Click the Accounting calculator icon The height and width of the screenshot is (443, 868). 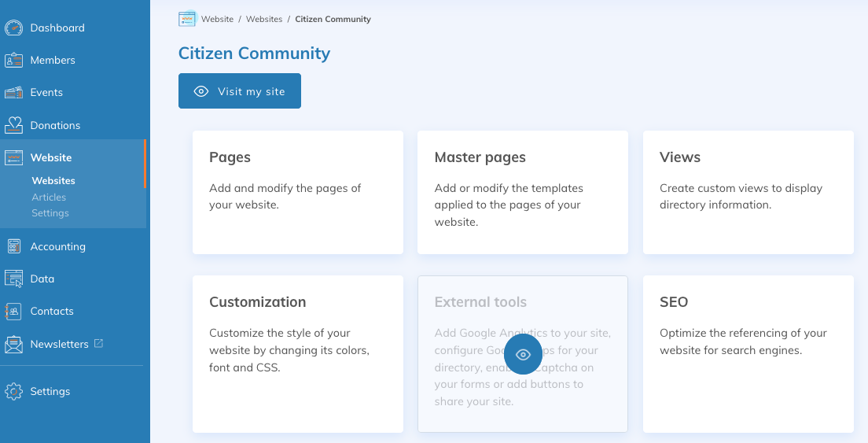(14, 246)
